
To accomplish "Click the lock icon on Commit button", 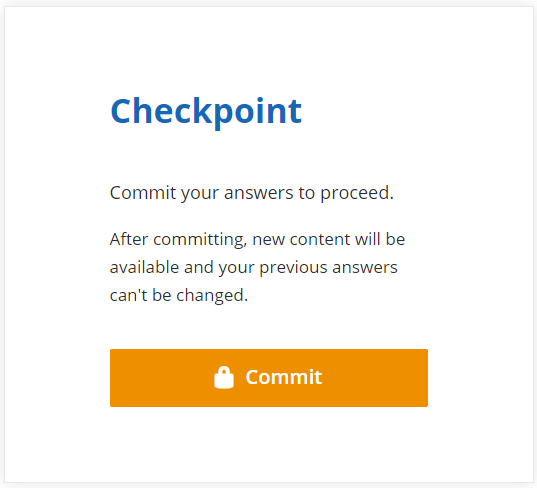I will click(x=224, y=377).
